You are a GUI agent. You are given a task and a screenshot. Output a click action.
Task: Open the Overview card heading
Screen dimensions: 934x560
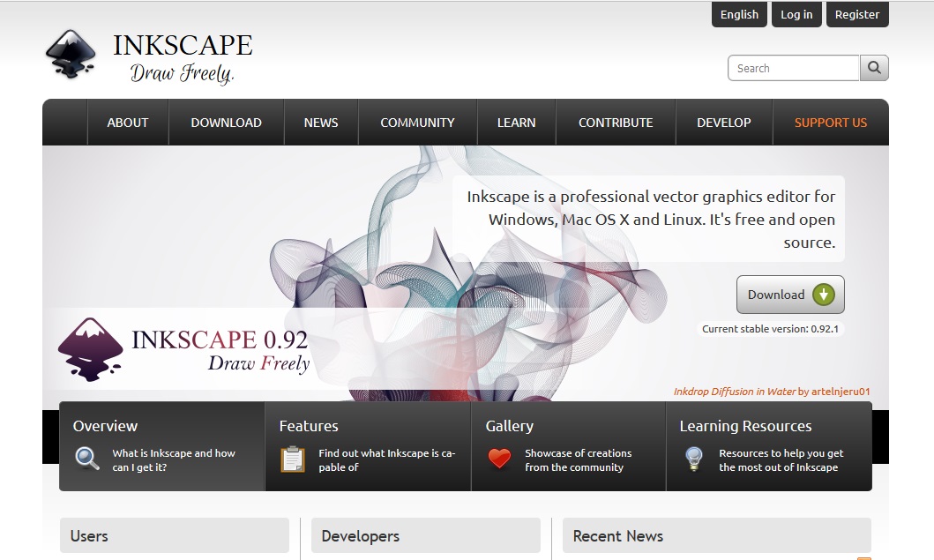tap(105, 426)
